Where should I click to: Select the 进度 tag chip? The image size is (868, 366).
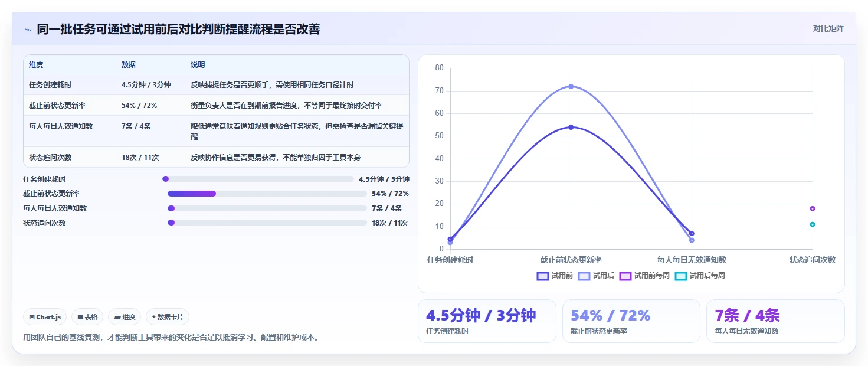125,317
